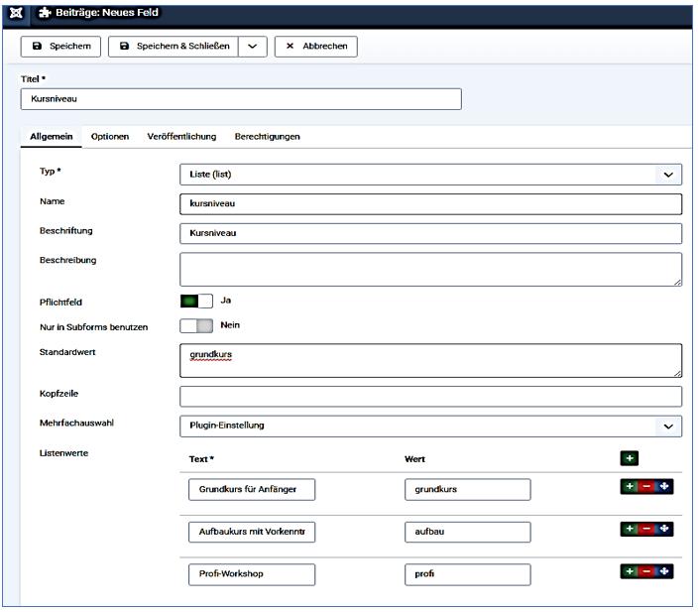Viewport: 700px width, 612px height.
Task: Expand the Mehrfachauswahl dropdown
Action: tap(430, 426)
